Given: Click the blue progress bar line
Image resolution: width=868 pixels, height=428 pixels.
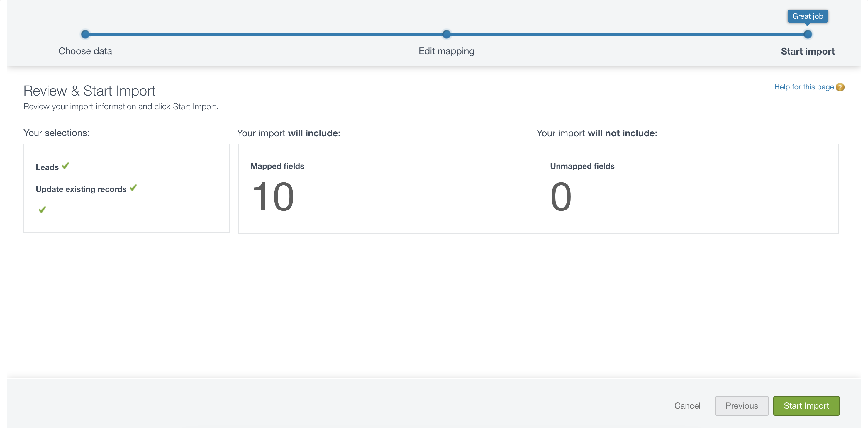Looking at the screenshot, I should 266,34.
